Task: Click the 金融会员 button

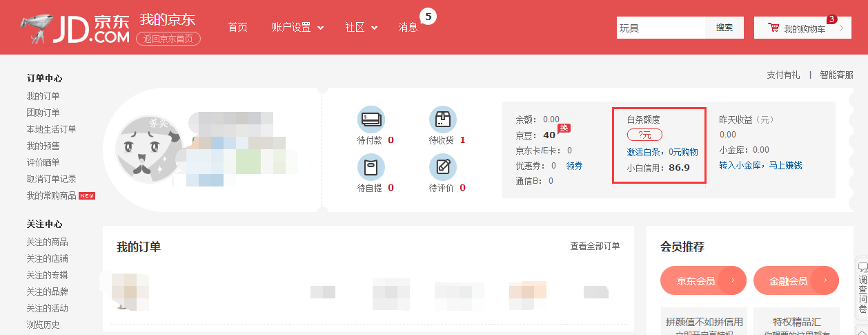Action: 796,281
